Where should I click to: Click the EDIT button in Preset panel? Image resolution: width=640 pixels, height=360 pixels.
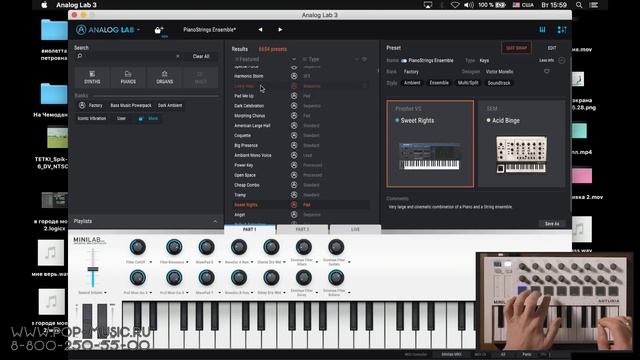(x=552, y=48)
